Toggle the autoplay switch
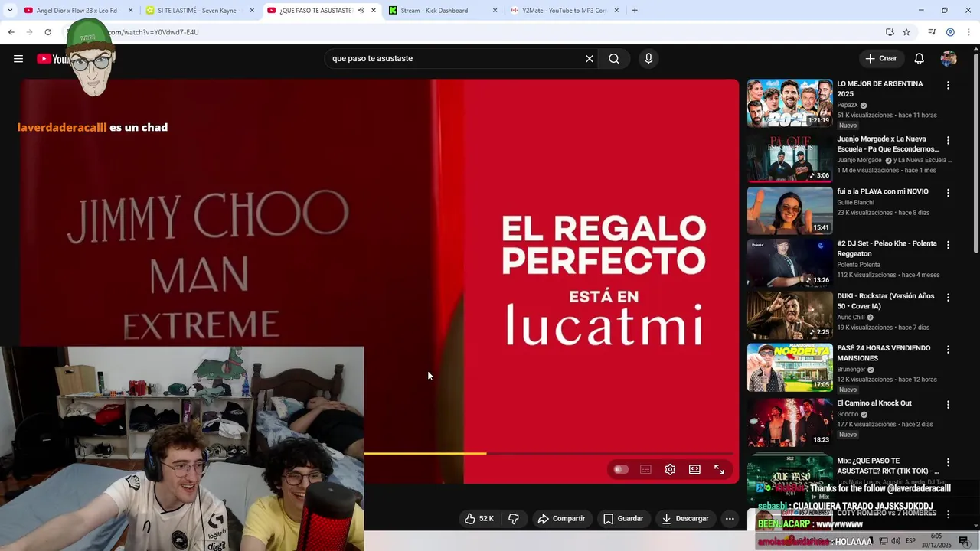 (x=621, y=470)
